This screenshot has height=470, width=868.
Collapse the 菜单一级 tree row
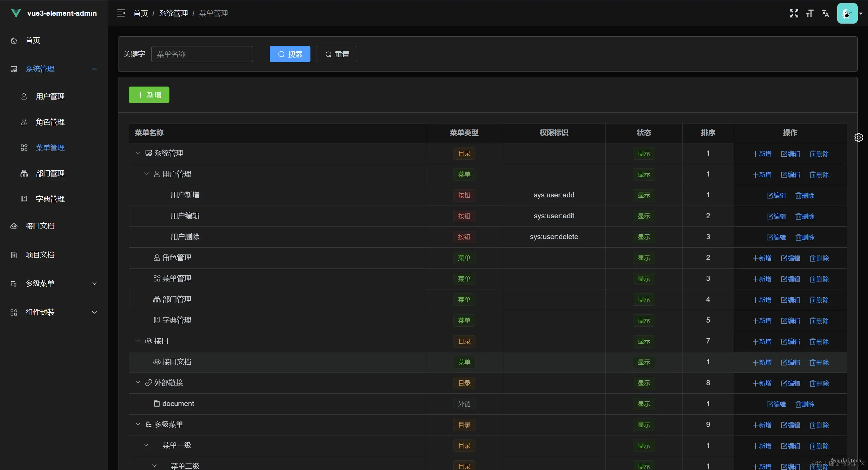[146, 445]
